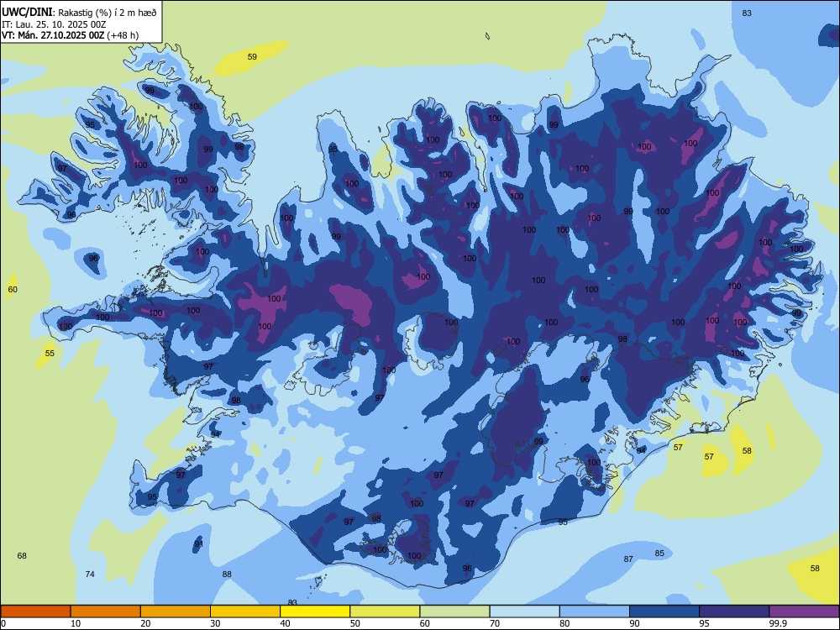The height and width of the screenshot is (630, 840).
Task: Choose the dark blue 90–95 legend swatch
Action: point(664,612)
